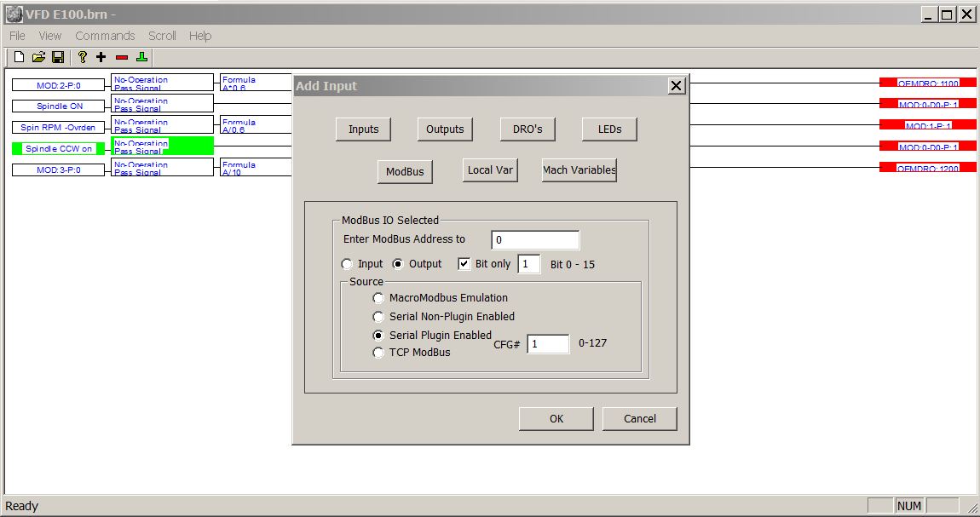The height and width of the screenshot is (517, 980).
Task: Click No-Operation block beside Spindle ON
Action: [163, 104]
